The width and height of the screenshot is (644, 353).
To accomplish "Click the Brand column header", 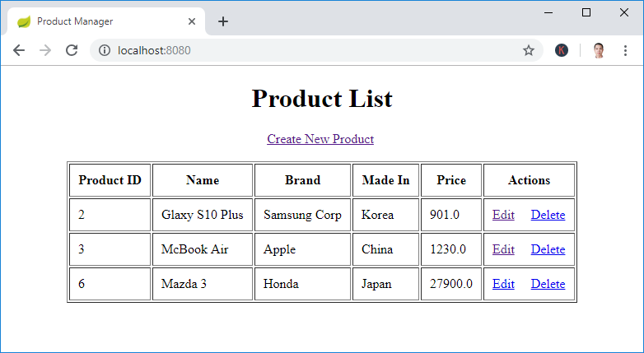I will (303, 180).
